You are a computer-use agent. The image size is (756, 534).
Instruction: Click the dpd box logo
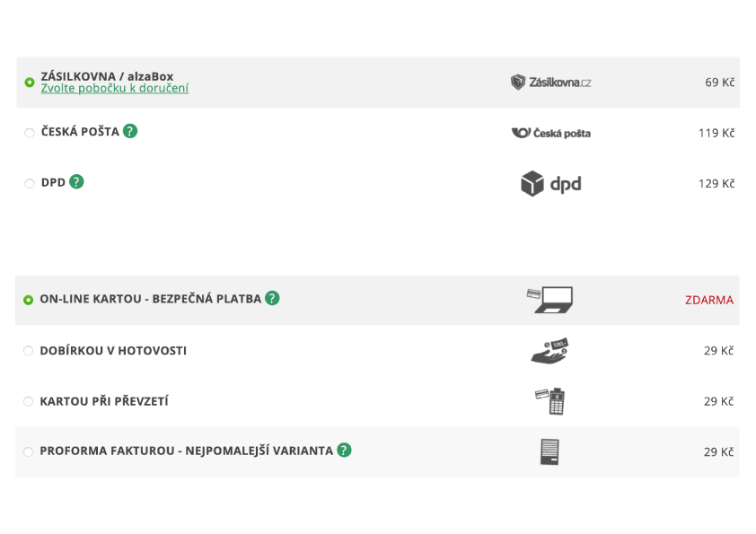coord(550,184)
